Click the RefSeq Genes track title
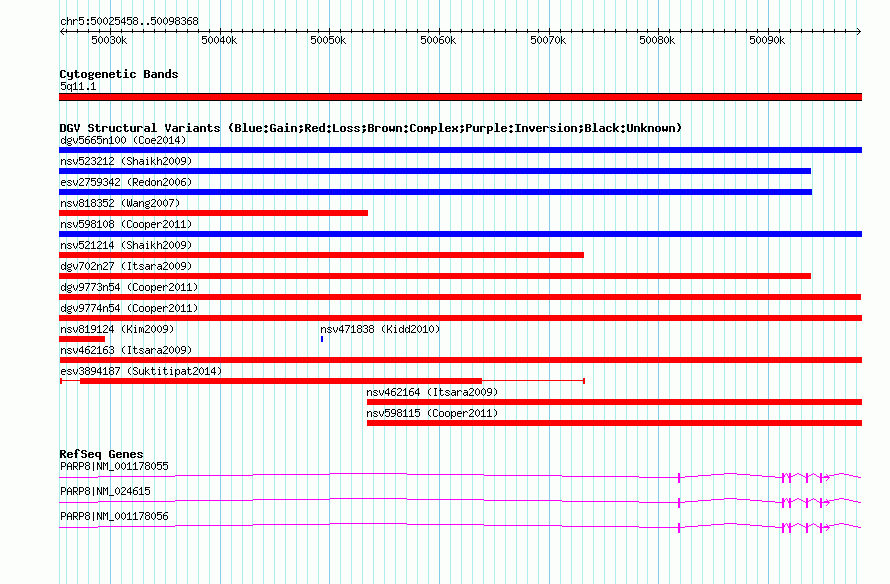Screen dimensions: 890x584 (x=102, y=454)
